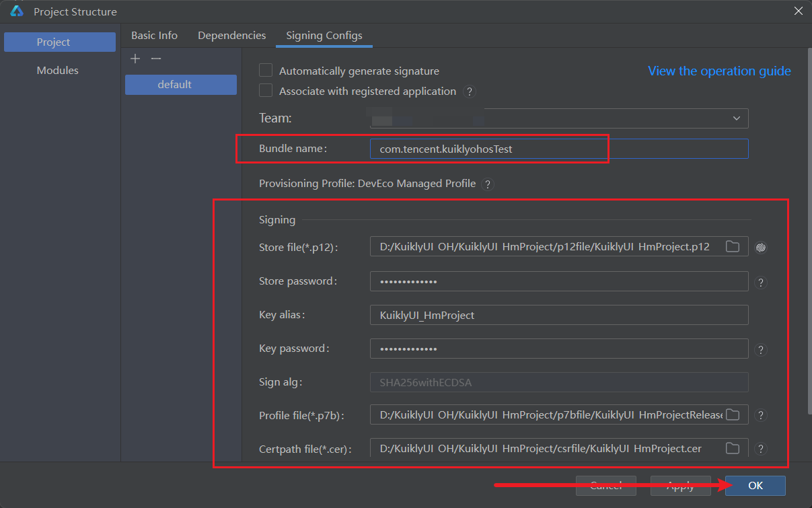The width and height of the screenshot is (812, 508).
Task: Click Key password field
Action: pyautogui.click(x=559, y=349)
